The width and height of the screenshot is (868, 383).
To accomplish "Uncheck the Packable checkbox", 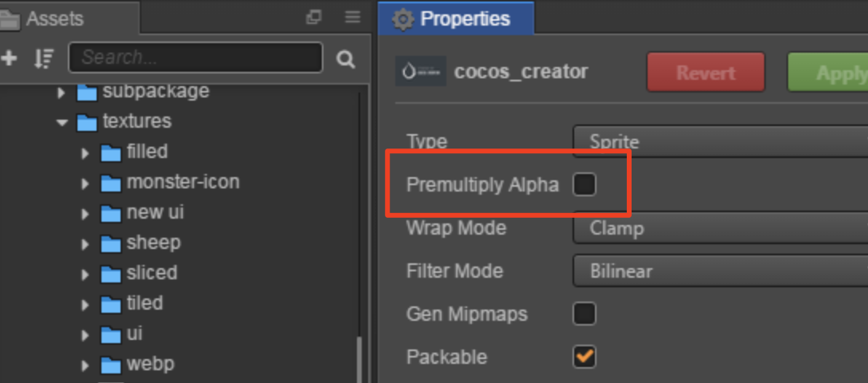I will pos(585,356).
